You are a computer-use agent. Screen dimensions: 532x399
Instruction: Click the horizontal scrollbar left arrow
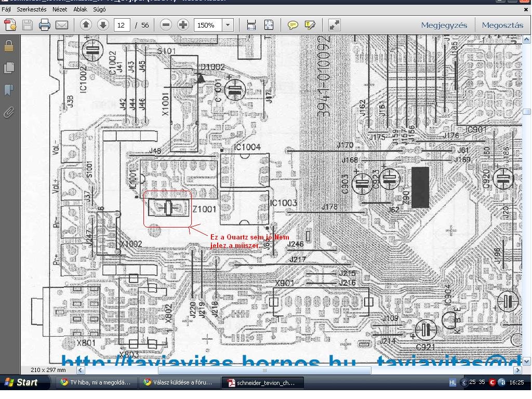(x=81, y=370)
